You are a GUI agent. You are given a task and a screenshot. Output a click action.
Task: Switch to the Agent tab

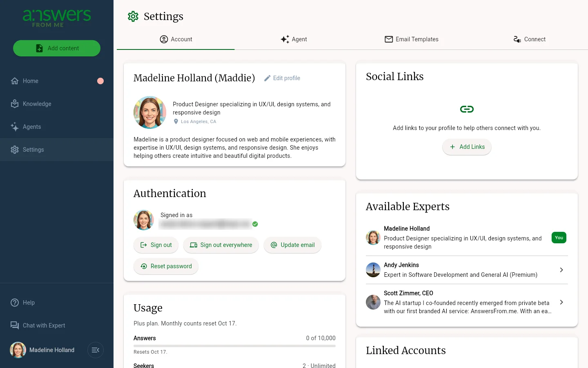(x=294, y=39)
